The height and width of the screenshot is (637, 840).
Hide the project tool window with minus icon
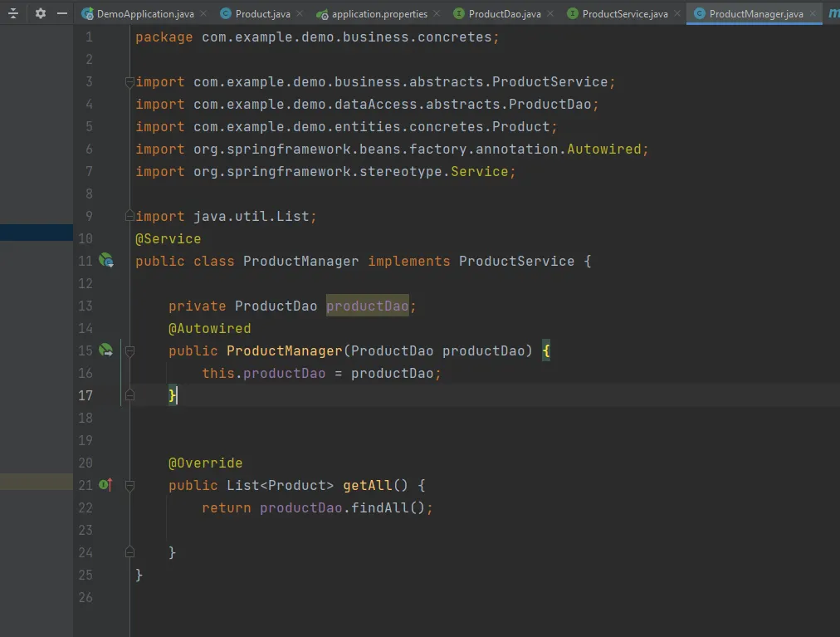click(62, 13)
